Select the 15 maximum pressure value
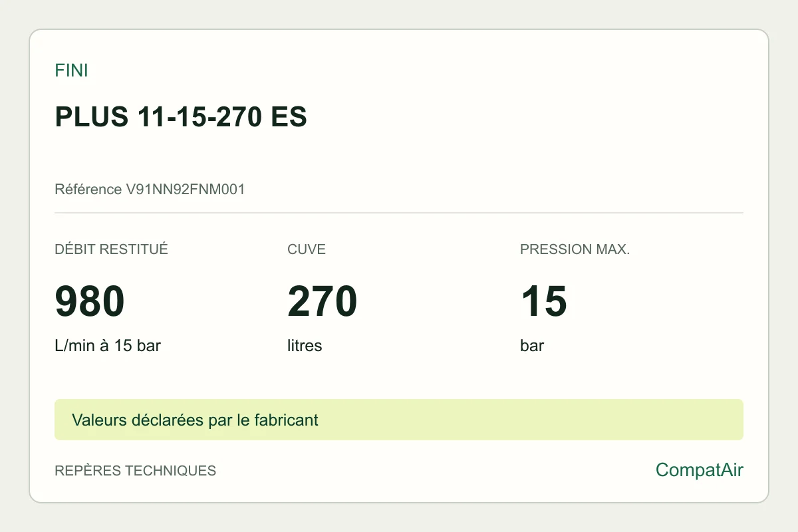The image size is (798, 532). pos(543,301)
